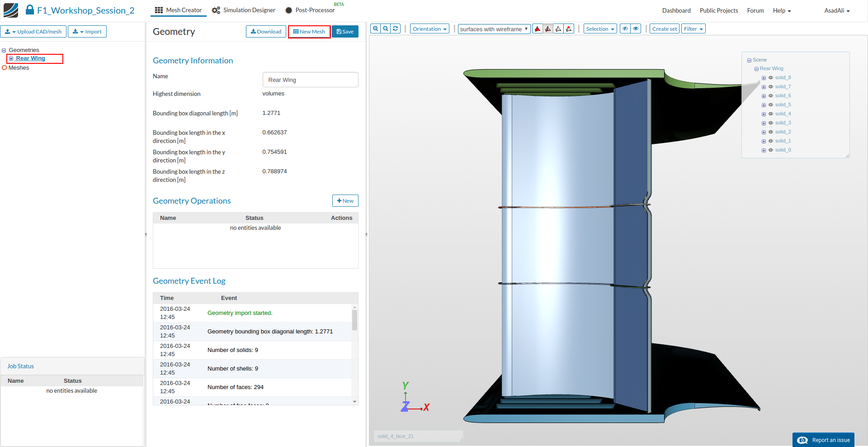Select the red-dot vertex picking icon
868x447 pixels.
click(569, 29)
